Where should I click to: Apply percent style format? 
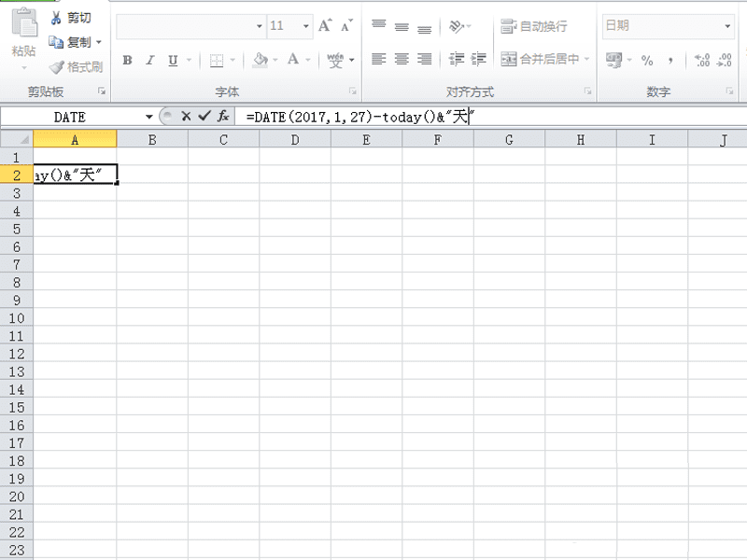coord(647,60)
